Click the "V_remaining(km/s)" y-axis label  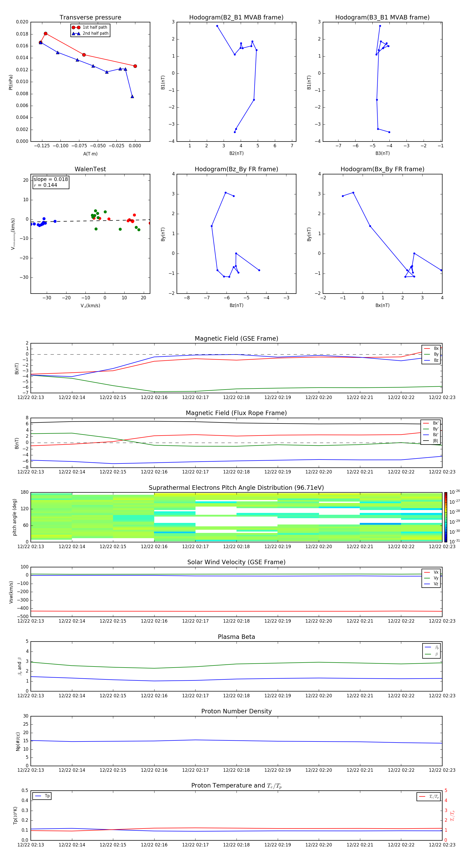13,234
